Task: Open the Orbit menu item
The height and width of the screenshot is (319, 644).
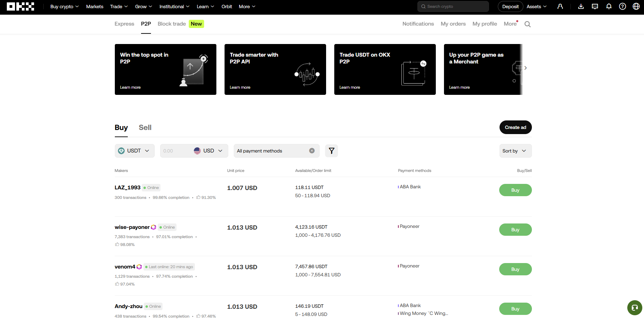Action: click(x=227, y=6)
